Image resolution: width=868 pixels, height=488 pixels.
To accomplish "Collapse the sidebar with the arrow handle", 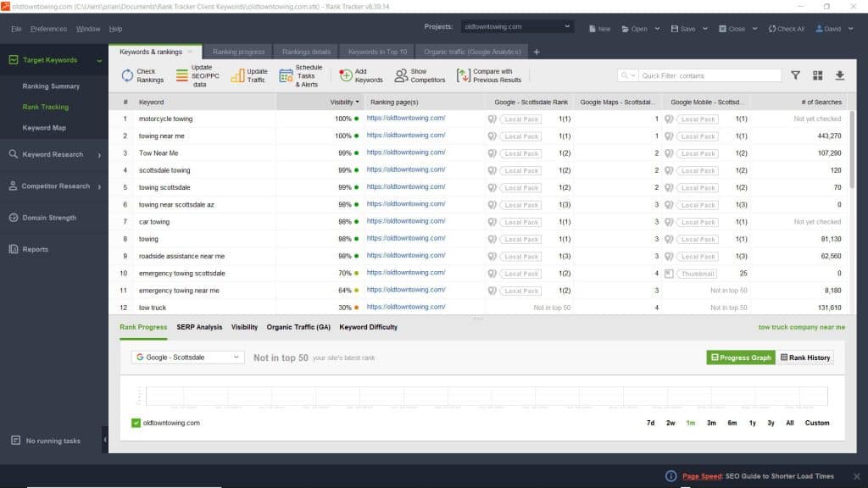I will click(105, 440).
